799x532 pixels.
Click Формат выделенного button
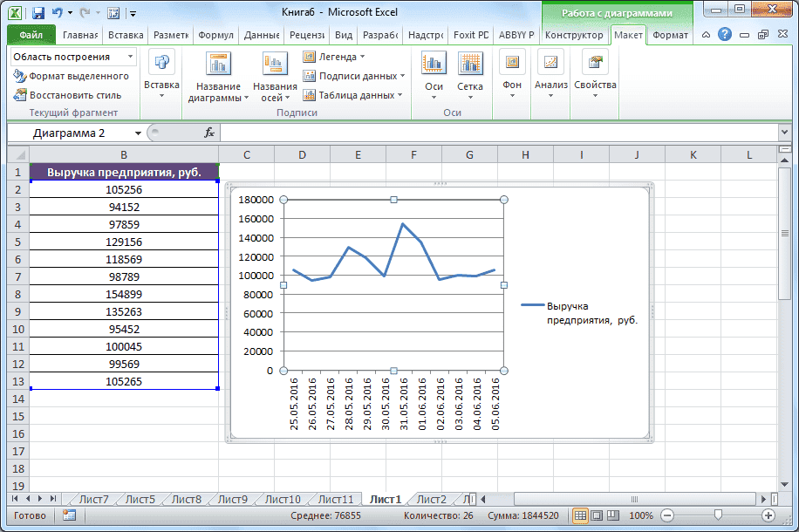tap(72, 76)
